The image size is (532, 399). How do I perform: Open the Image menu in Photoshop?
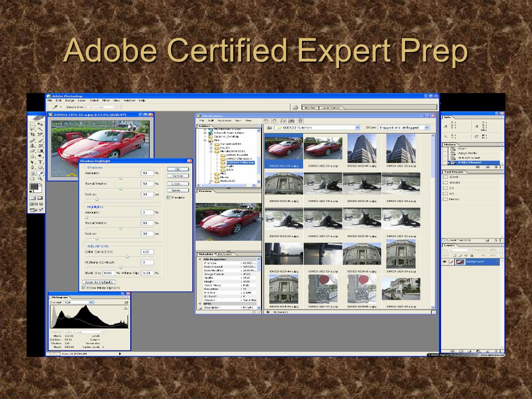click(70, 100)
